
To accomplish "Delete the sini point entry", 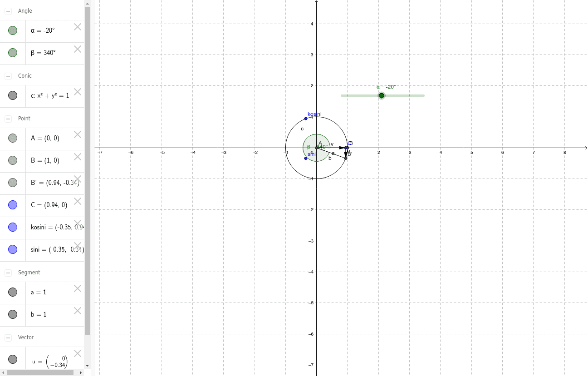I will click(78, 246).
